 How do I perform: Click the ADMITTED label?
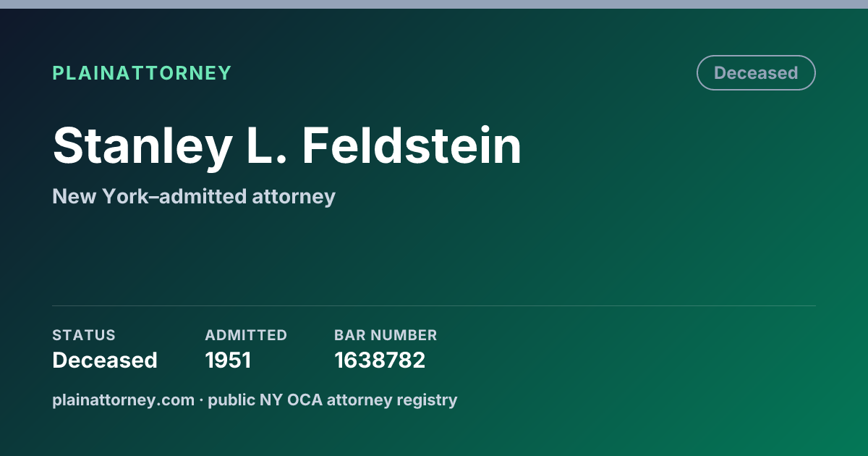tap(246, 335)
